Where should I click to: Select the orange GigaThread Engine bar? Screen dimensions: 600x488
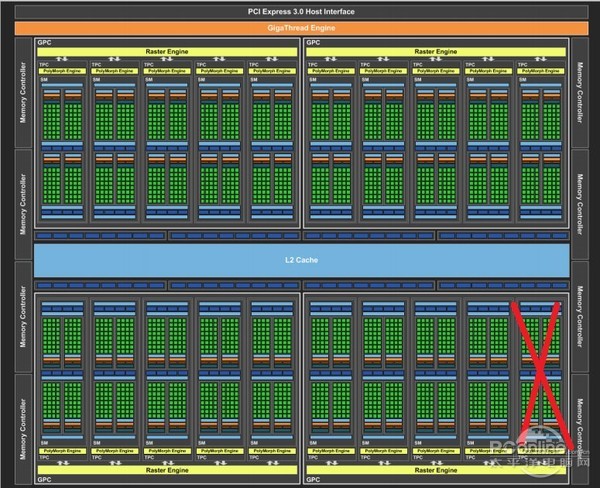coord(300,28)
